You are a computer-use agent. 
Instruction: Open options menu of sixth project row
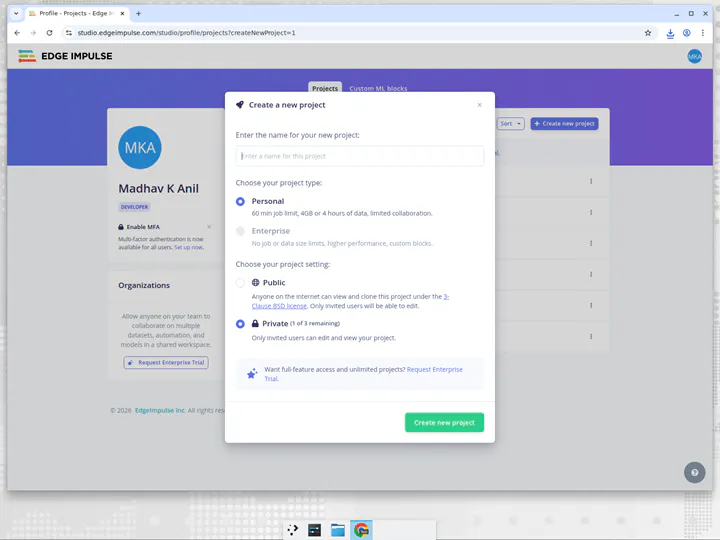pyautogui.click(x=591, y=337)
